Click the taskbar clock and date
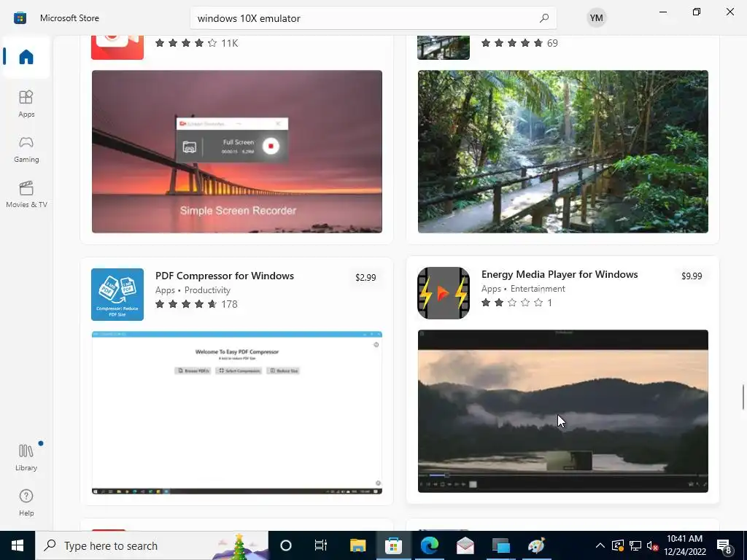Screen dimensions: 747x560 point(684,545)
